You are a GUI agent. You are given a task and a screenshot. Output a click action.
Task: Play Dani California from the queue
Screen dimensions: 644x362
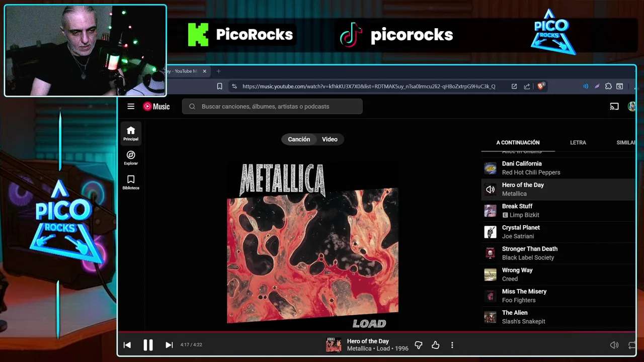558,168
